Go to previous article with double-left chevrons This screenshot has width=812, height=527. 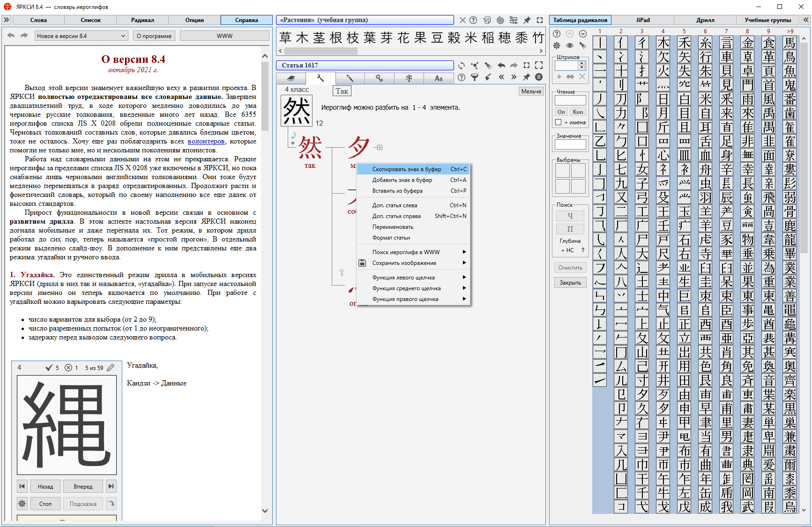pos(501,77)
